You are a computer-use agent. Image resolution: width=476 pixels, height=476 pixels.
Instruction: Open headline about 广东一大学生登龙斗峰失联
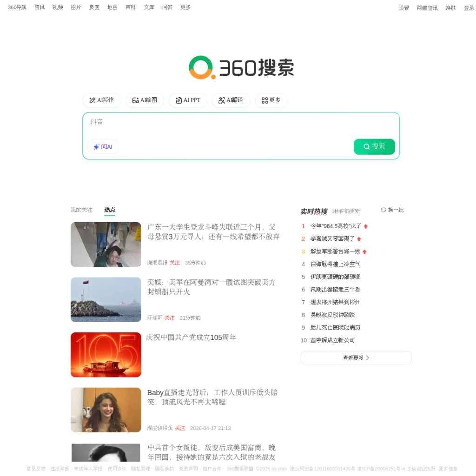point(213,232)
